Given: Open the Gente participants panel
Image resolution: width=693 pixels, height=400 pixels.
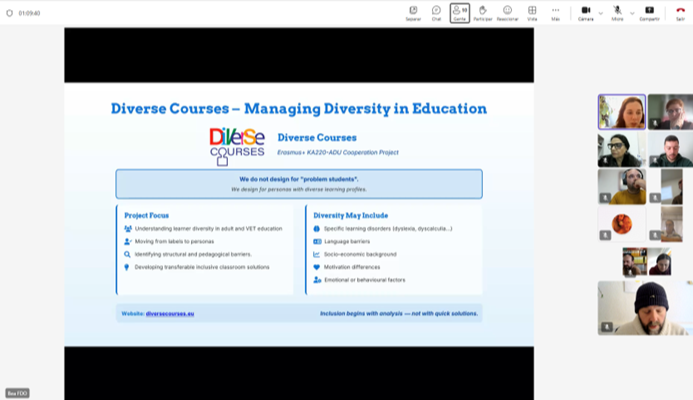Looking at the screenshot, I should (x=460, y=13).
